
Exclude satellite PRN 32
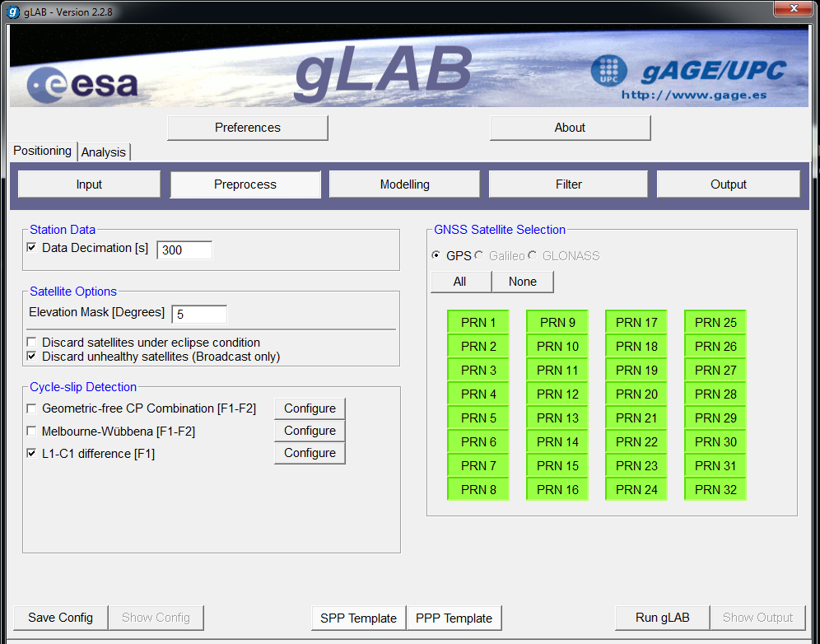click(715, 490)
